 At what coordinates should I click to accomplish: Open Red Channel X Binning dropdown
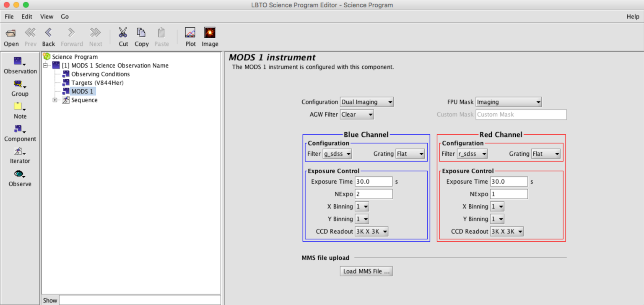pyautogui.click(x=497, y=206)
